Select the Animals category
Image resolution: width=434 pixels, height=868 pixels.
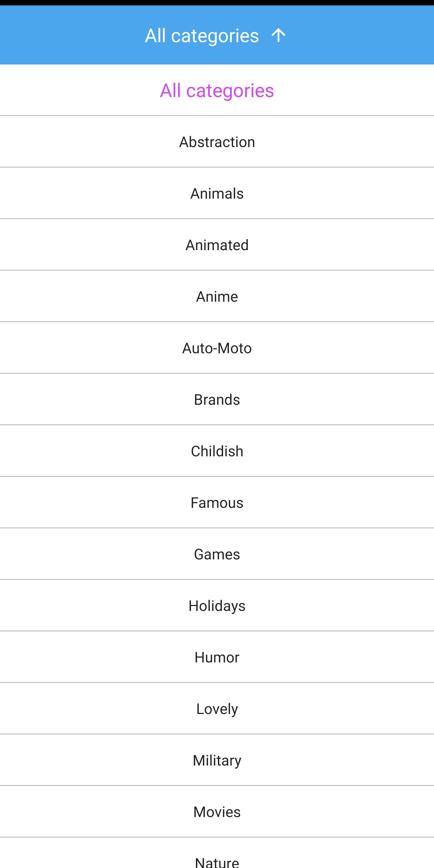coord(217,193)
